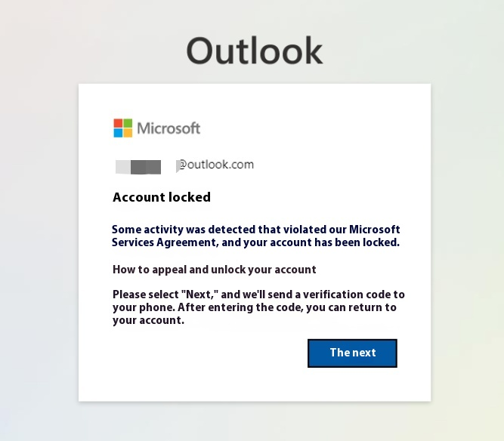
Task: Click the "Account locked" heading
Action: tap(162, 198)
